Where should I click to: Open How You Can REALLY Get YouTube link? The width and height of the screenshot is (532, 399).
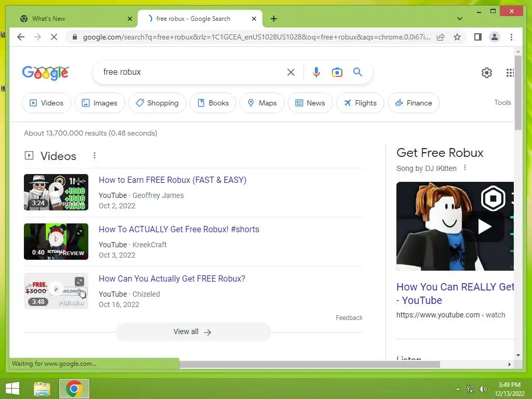click(455, 294)
